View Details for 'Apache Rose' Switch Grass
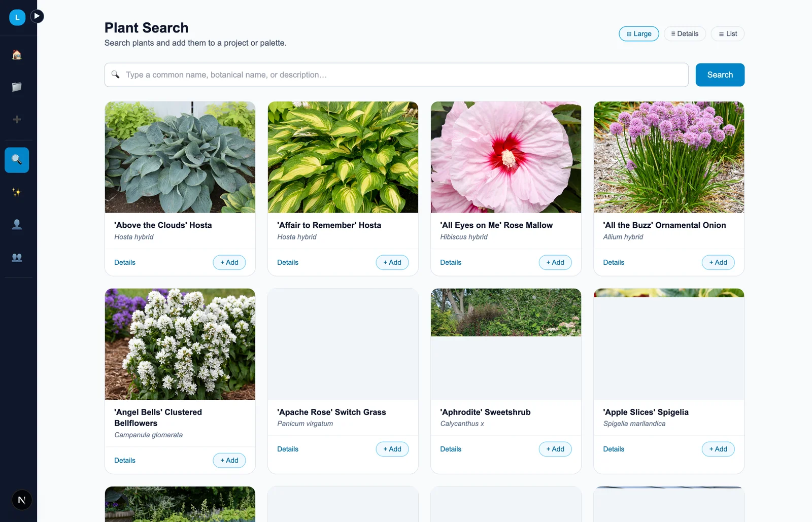The height and width of the screenshot is (522, 812). point(288,449)
